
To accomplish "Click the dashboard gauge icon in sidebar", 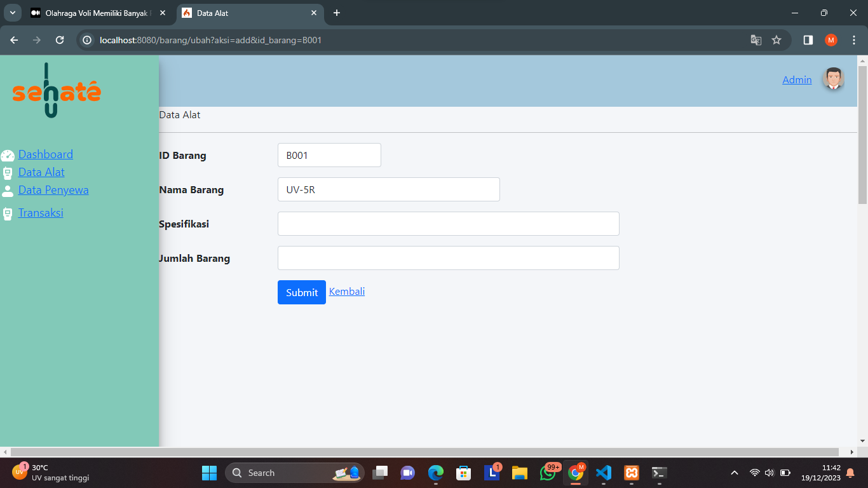I will pos(8,155).
